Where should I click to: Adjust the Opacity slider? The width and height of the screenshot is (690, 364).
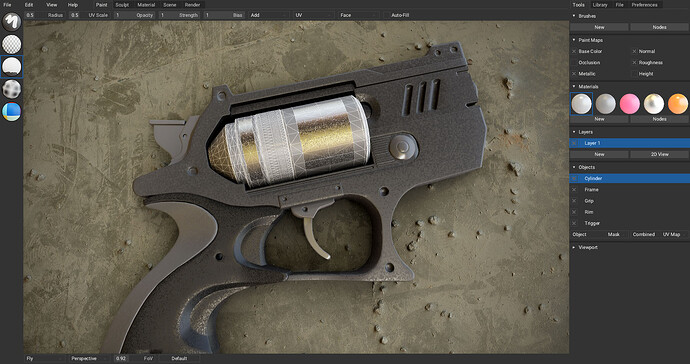pos(135,15)
